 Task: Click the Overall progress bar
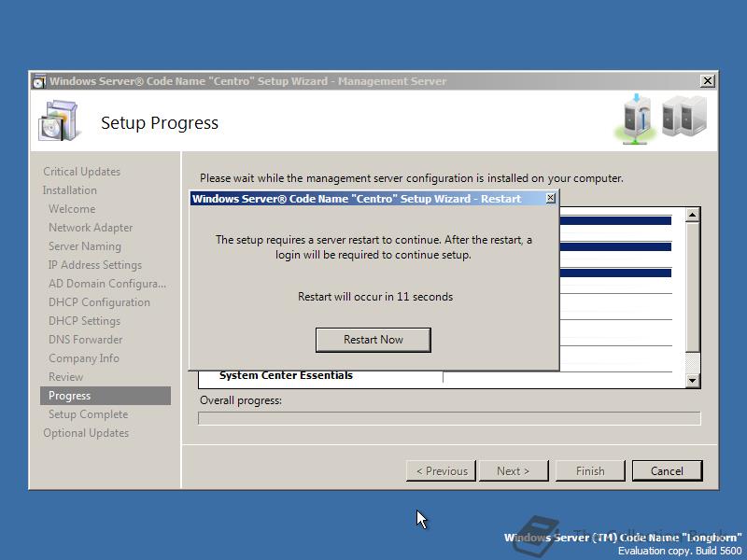pos(449,418)
